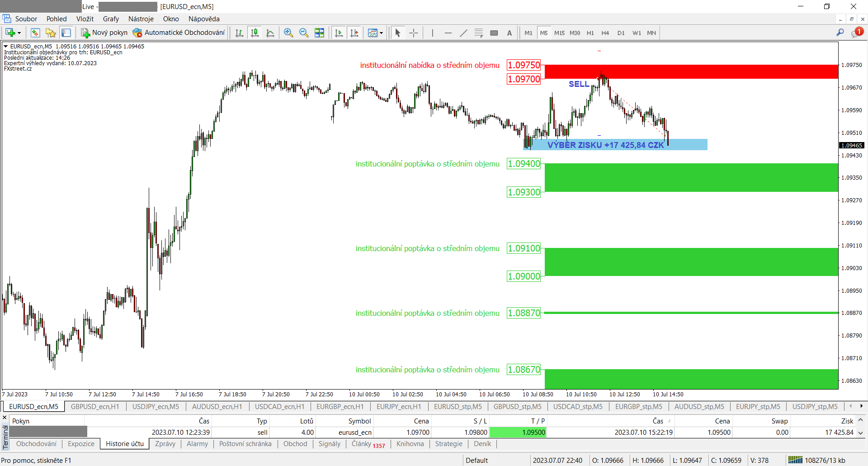This screenshot has width=868, height=466.
Task: Toggle chart auto-scroll icon
Action: 339,33
